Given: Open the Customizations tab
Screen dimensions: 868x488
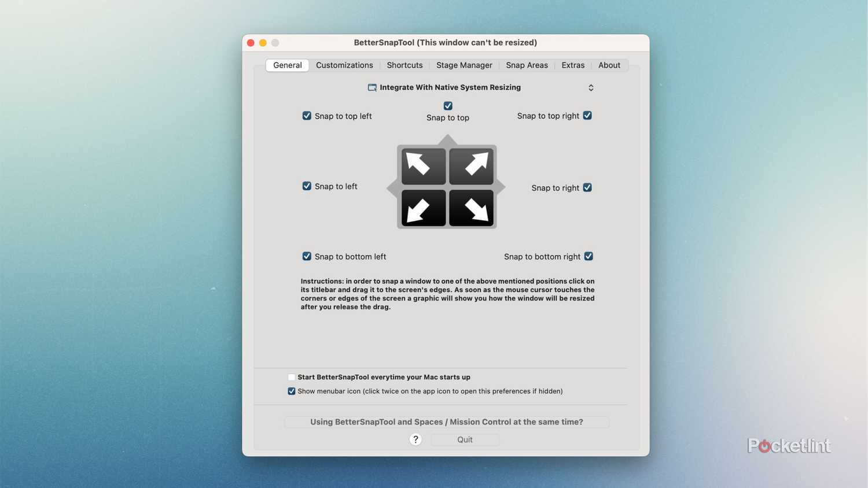Looking at the screenshot, I should [344, 65].
